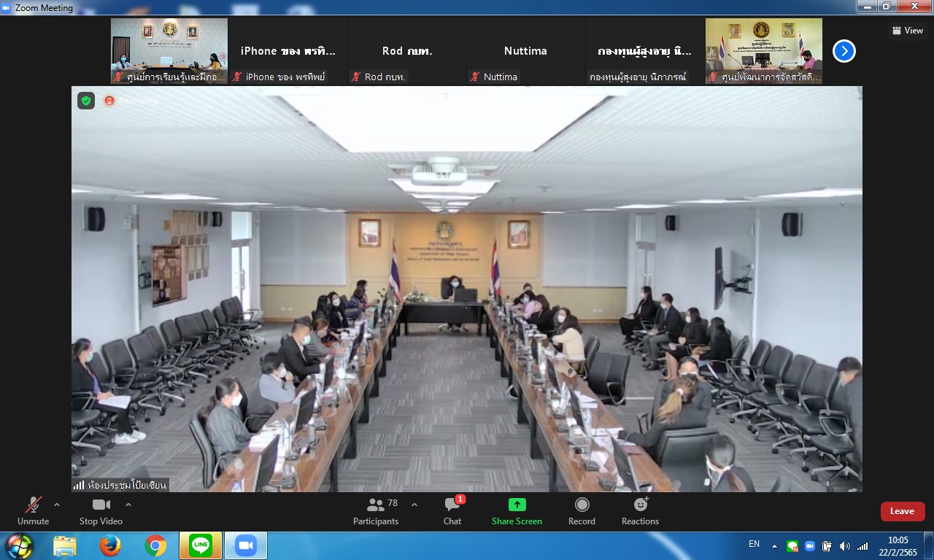The image size is (934, 560).
Task: Click the green meeting security shield
Action: (85, 101)
